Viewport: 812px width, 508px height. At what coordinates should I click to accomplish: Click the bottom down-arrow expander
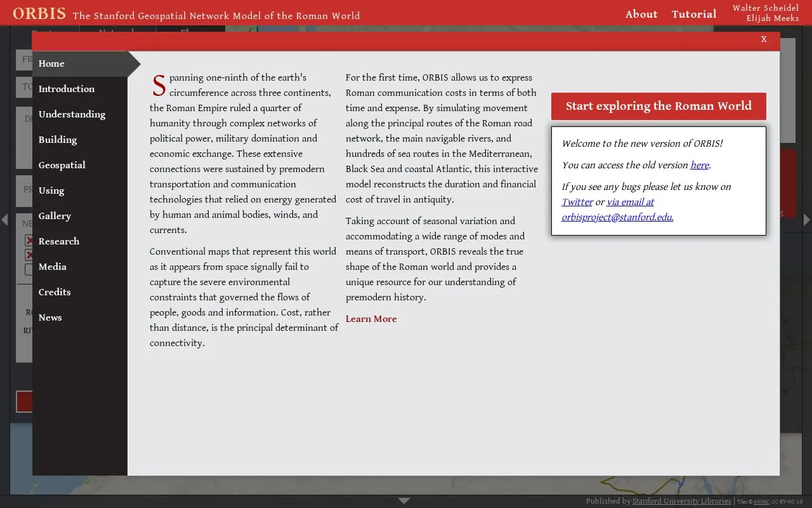click(404, 501)
